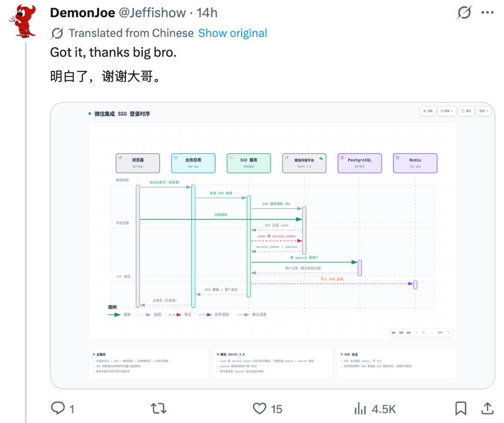View analytics via the bar chart icon
This screenshot has width=504, height=423.
(x=360, y=409)
